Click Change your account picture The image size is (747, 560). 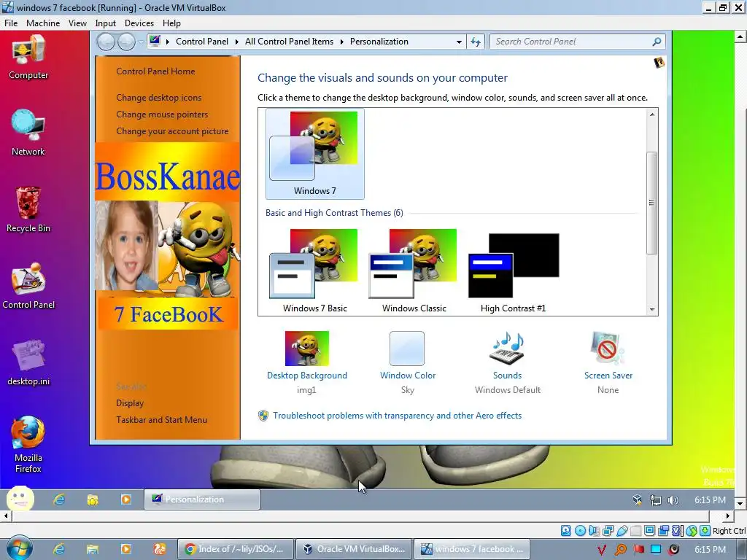click(x=172, y=131)
